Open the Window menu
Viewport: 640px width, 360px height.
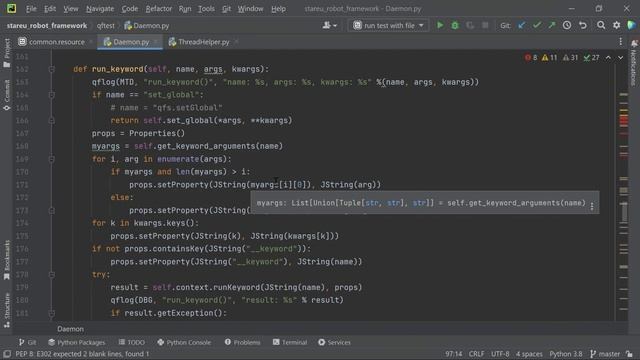click(250, 9)
